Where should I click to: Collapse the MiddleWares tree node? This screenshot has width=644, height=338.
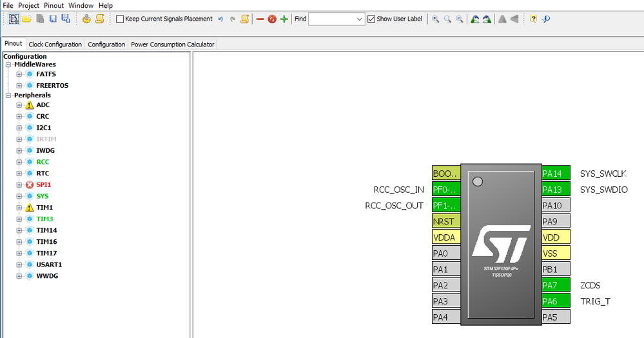[x=8, y=65]
